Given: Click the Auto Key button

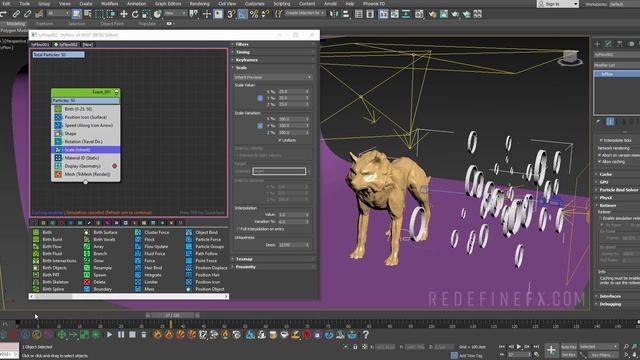Looking at the screenshot, I should (569, 347).
